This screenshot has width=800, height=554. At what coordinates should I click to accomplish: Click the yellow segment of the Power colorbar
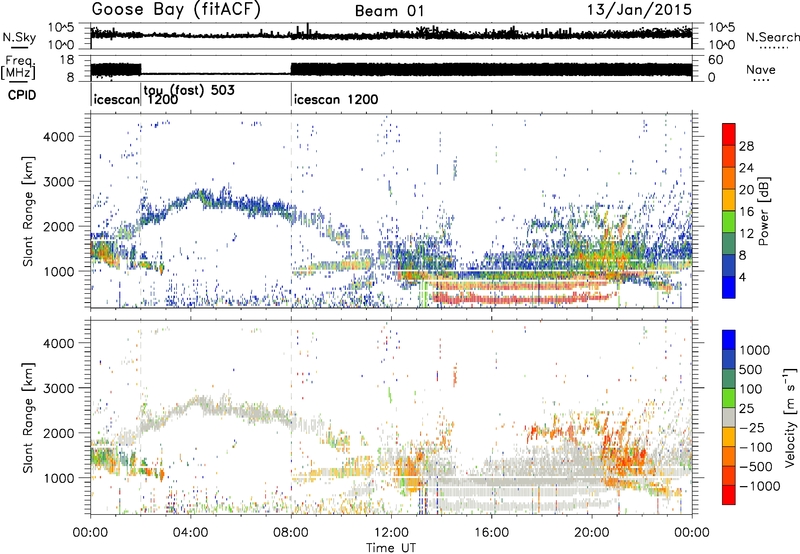(x=729, y=199)
